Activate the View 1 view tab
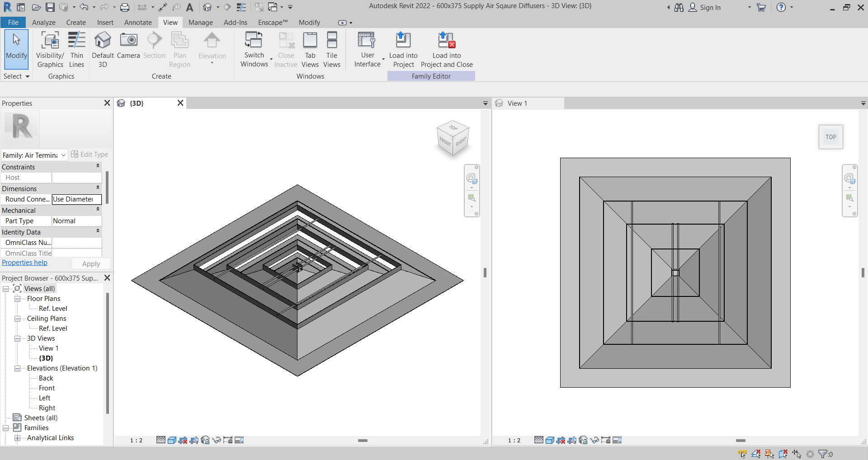Viewport: 868px width, 460px height. pyautogui.click(x=528, y=103)
